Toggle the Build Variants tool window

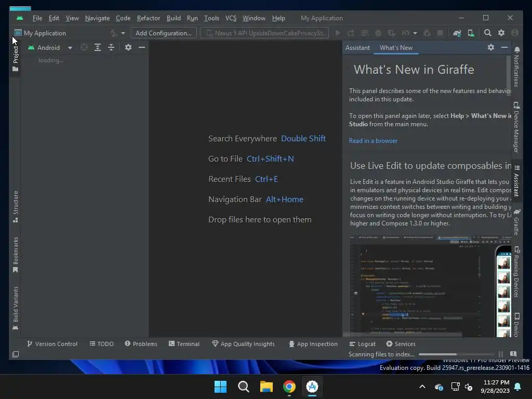pyautogui.click(x=15, y=308)
